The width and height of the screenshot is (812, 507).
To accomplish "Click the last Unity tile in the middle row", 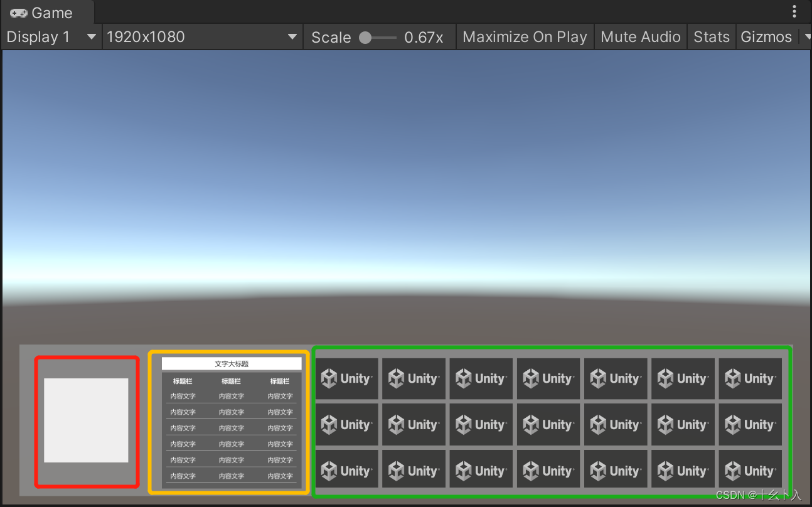I will click(751, 425).
